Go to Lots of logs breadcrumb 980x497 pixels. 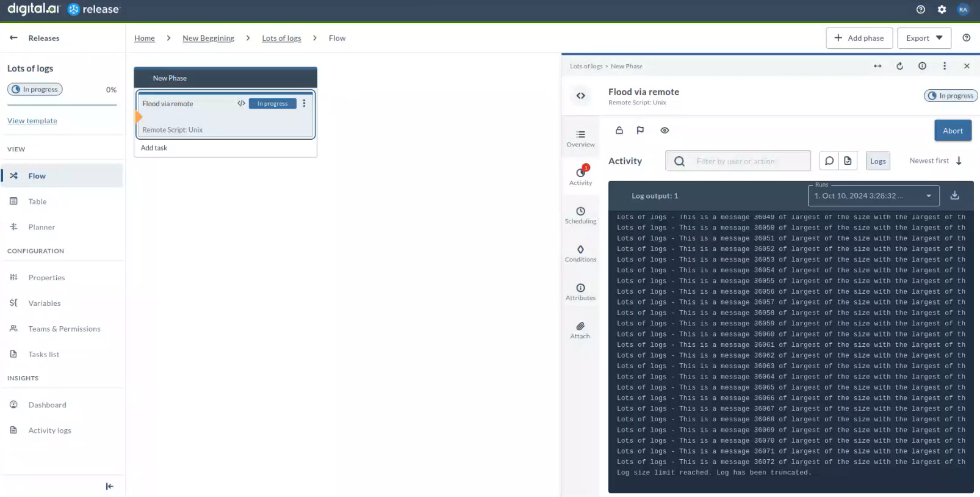[x=281, y=38]
